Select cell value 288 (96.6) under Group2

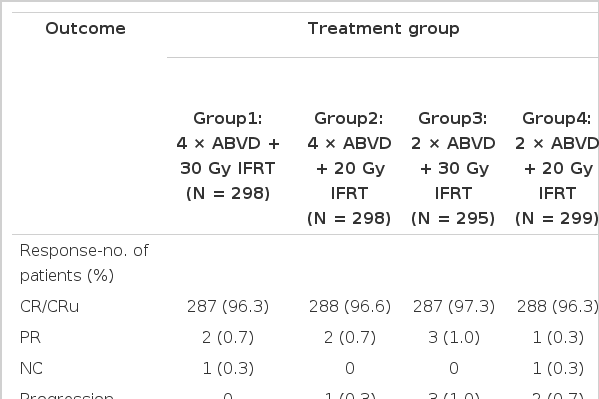point(350,307)
